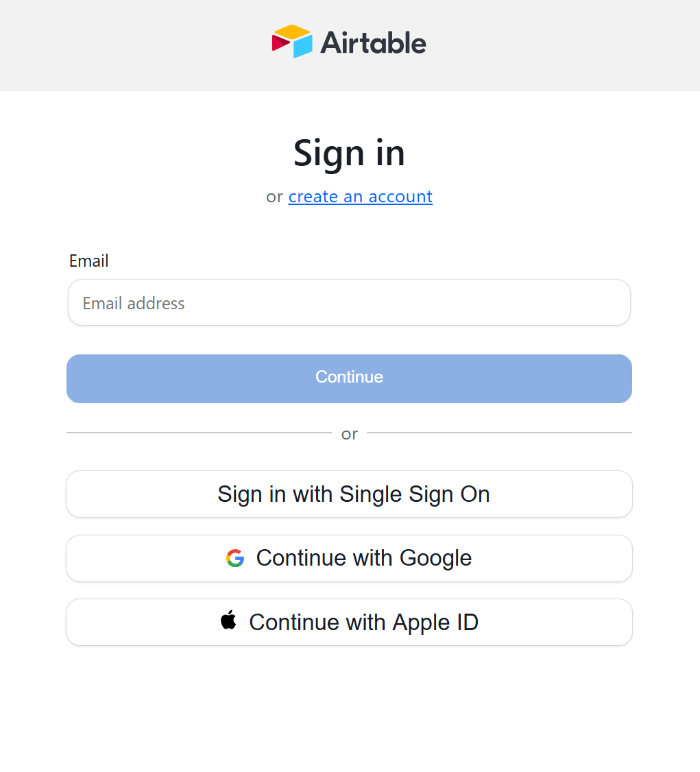700x772 pixels.
Task: Click the Google 'G' icon
Action: [235, 558]
